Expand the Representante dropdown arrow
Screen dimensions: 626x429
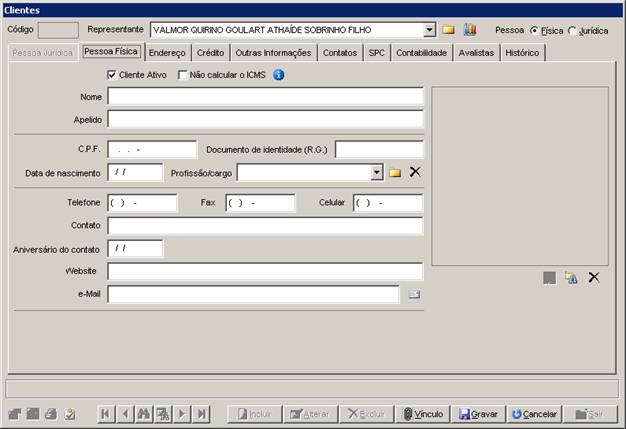[x=429, y=30]
